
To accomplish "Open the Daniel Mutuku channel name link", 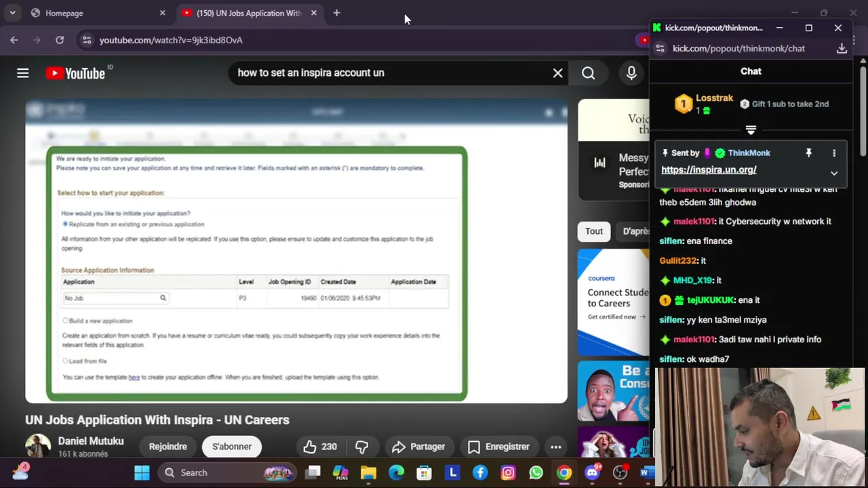I will pyautogui.click(x=91, y=441).
